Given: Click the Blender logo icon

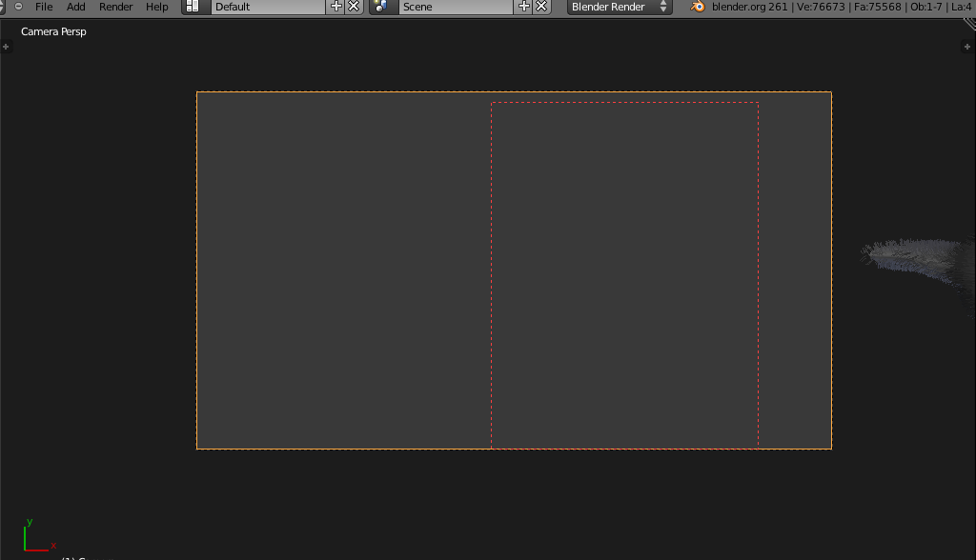Looking at the screenshot, I should [x=698, y=7].
